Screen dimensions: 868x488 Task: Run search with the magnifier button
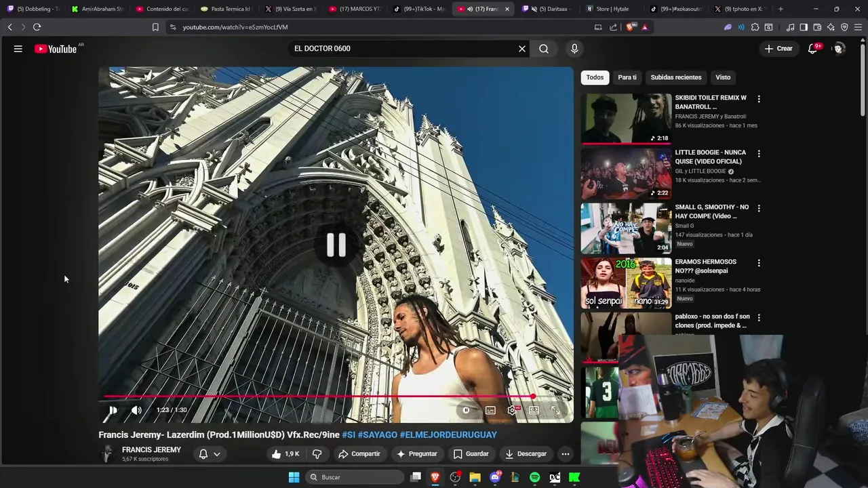pyautogui.click(x=544, y=49)
